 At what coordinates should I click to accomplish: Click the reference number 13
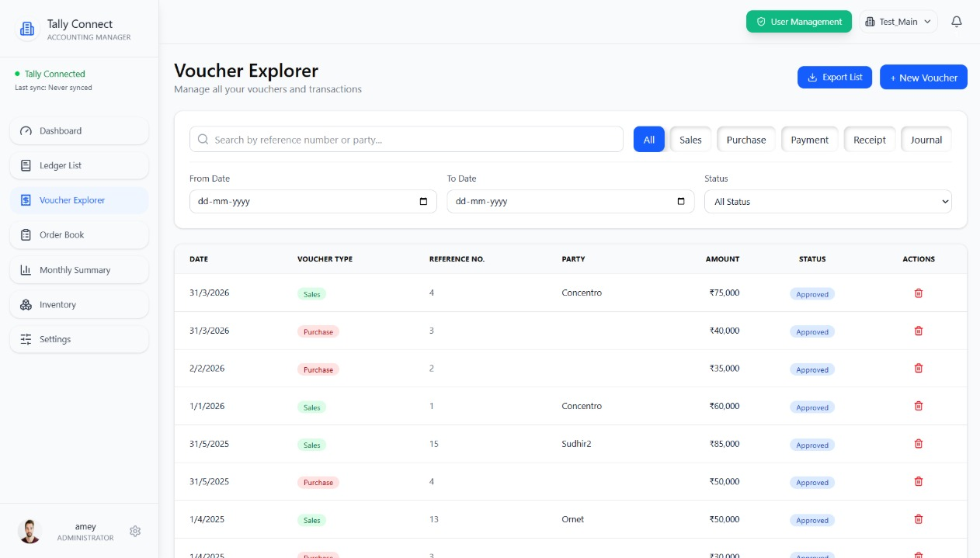434,519
